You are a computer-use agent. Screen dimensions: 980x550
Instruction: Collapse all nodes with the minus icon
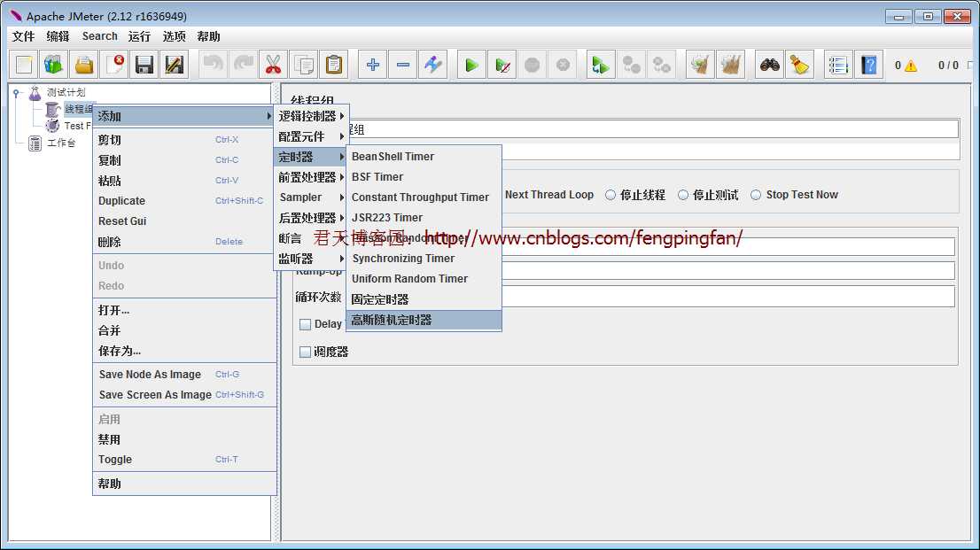pyautogui.click(x=403, y=65)
